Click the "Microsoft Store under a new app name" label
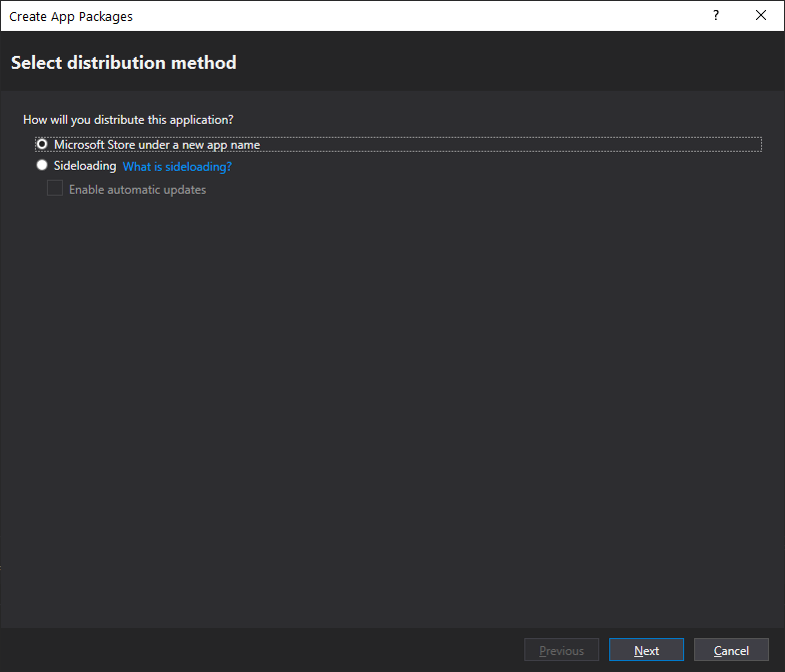The height and width of the screenshot is (672, 785). click(157, 145)
